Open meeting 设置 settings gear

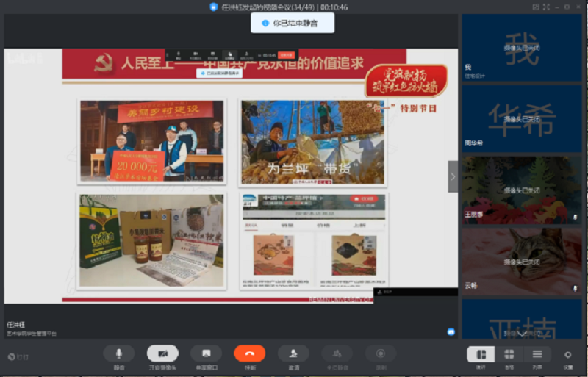click(568, 355)
